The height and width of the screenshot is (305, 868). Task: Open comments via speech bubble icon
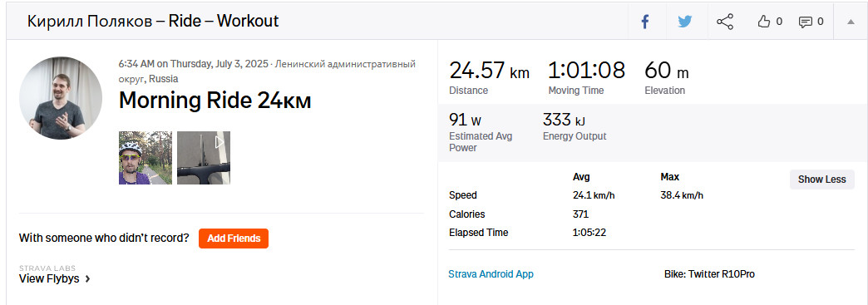(x=811, y=22)
